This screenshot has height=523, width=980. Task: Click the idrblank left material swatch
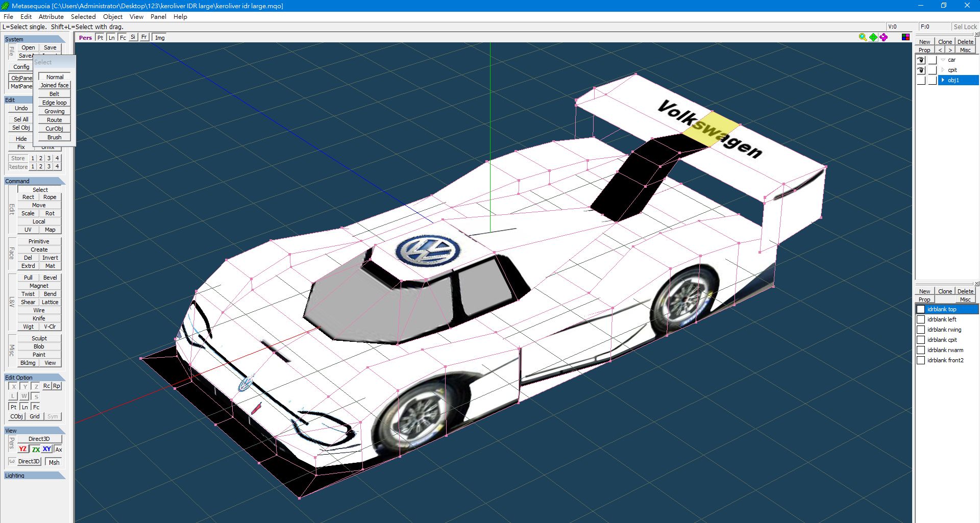point(921,319)
